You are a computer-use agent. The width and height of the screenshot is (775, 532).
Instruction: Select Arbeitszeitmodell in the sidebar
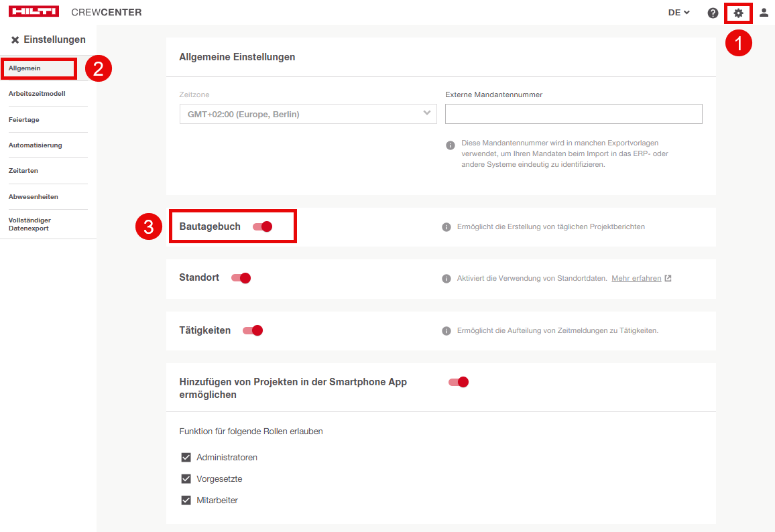tap(37, 94)
